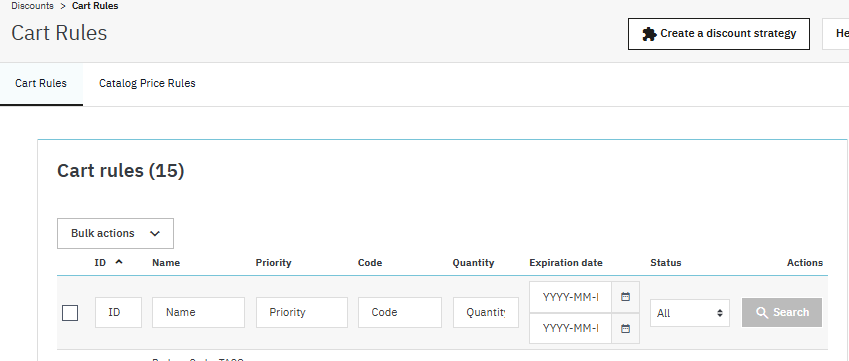Open the Bulk actions dropdown

[115, 233]
